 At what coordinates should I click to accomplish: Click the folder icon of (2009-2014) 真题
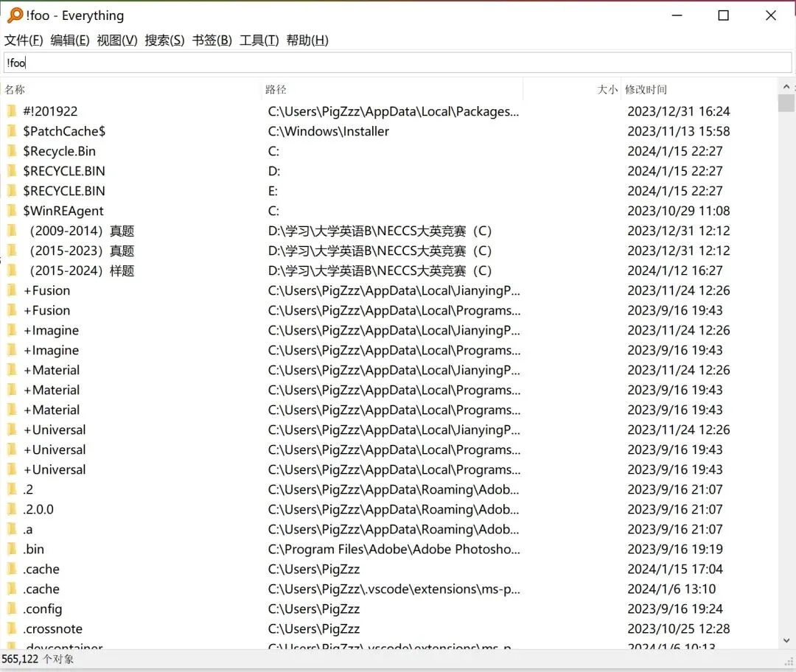pos(12,231)
